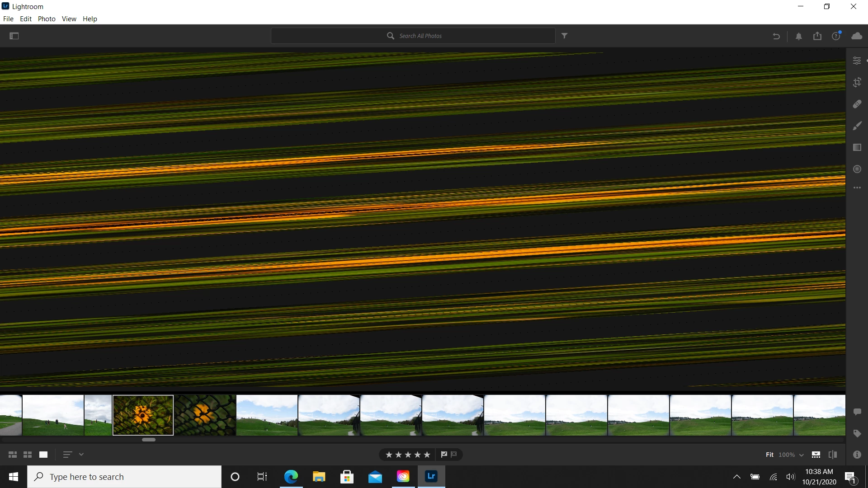Screen dimensions: 868x488
Task: Select the Radial Gradient tool
Action: (x=857, y=169)
